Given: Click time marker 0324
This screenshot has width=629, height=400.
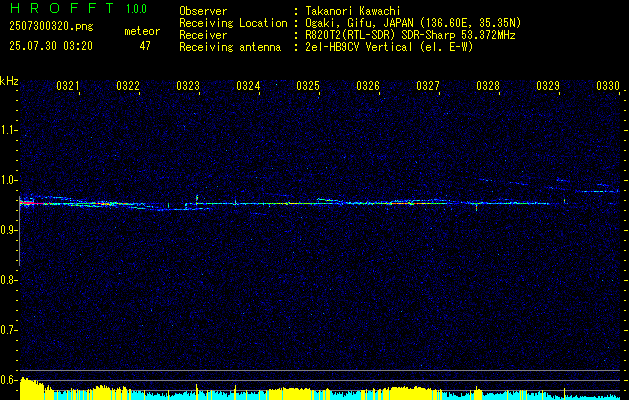Looking at the screenshot, I should click(248, 86).
